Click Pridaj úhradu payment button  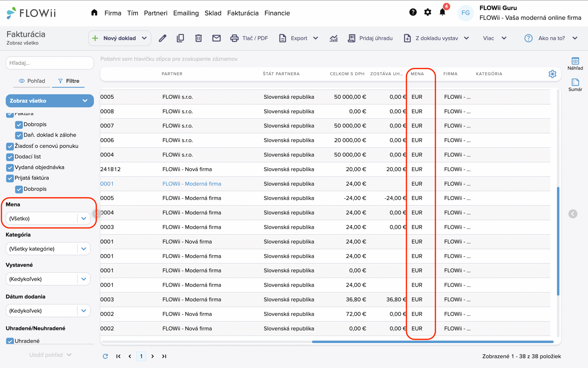pos(370,38)
